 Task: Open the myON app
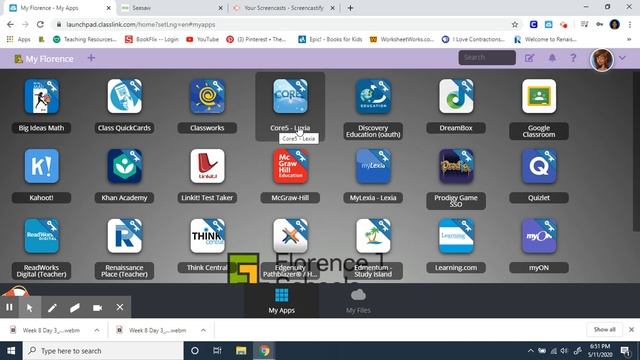[539, 236]
